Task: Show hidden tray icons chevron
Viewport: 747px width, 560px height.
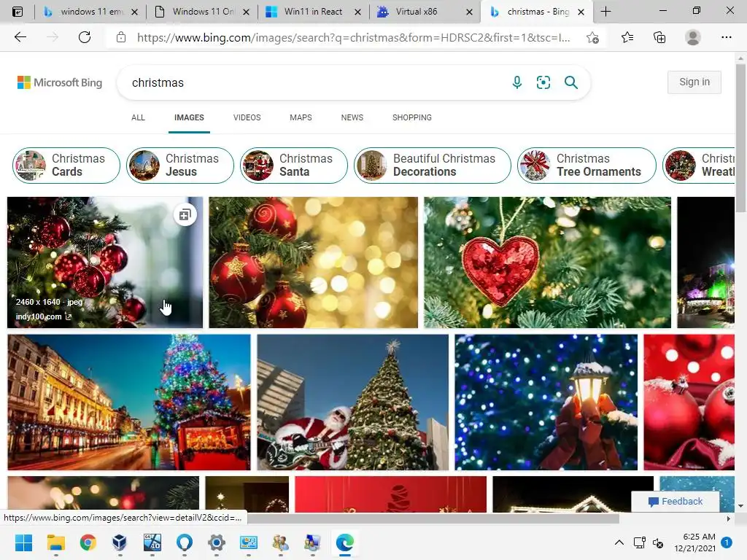Action: tap(619, 542)
